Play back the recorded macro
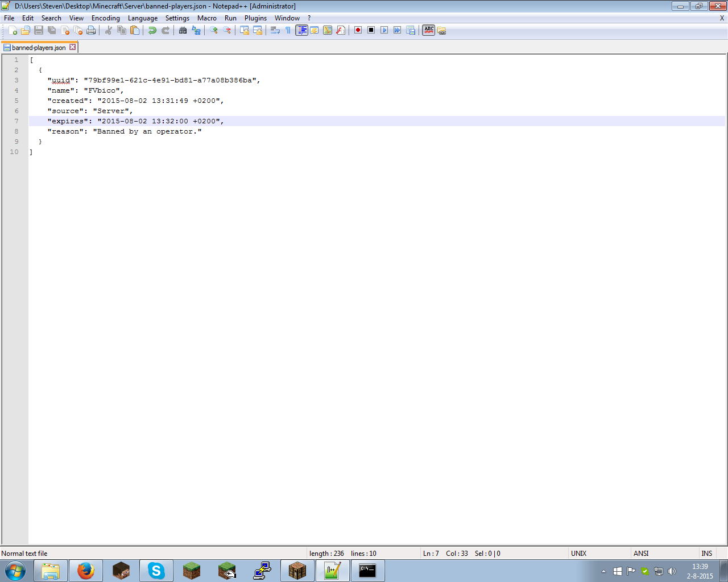Screen dimensions: 728x582 (x=384, y=30)
